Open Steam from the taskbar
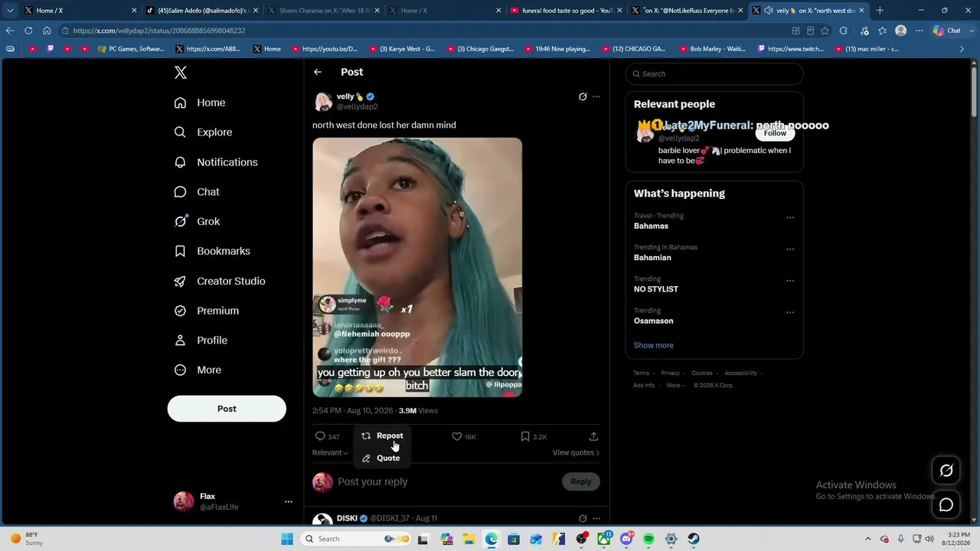This screenshot has width=980, height=551. coord(694,539)
